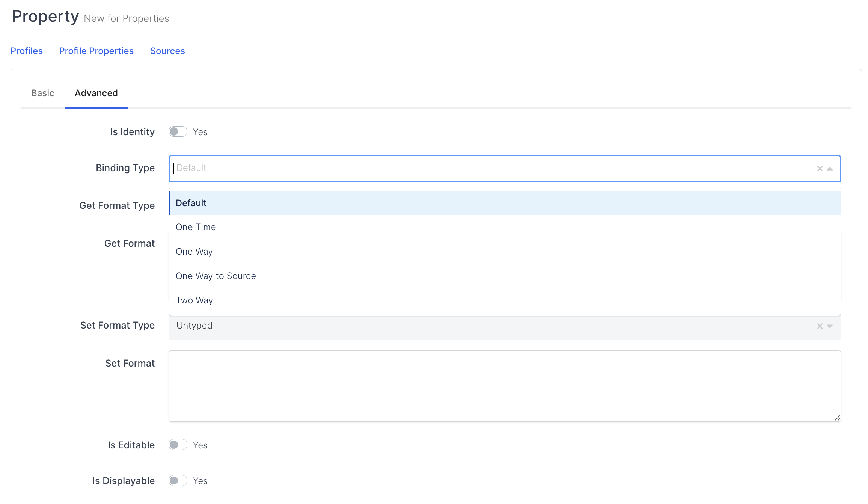This screenshot has width=868, height=504.
Task: Clear the Set Format Type value
Action: [x=820, y=326]
